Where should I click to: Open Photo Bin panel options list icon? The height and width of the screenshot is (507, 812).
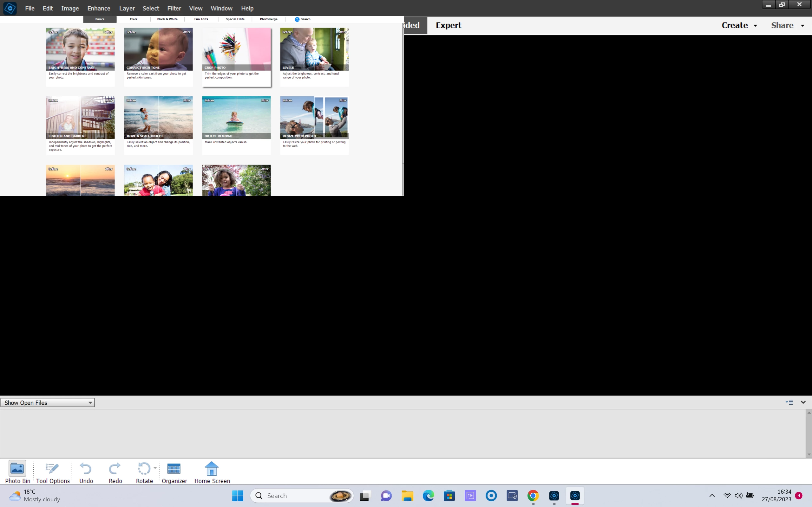[x=789, y=402]
